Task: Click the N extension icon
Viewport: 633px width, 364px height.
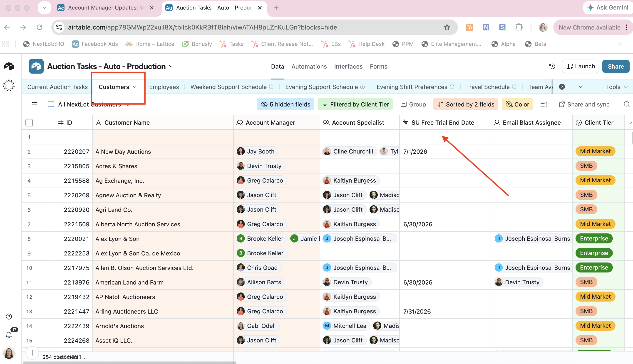Action: pyautogui.click(x=486, y=27)
